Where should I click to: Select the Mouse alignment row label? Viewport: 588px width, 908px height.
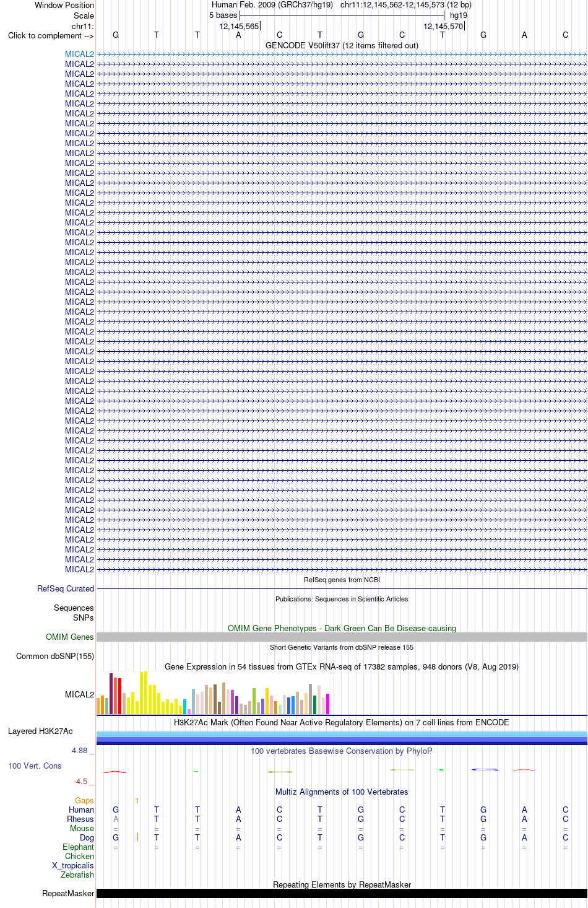(82, 828)
